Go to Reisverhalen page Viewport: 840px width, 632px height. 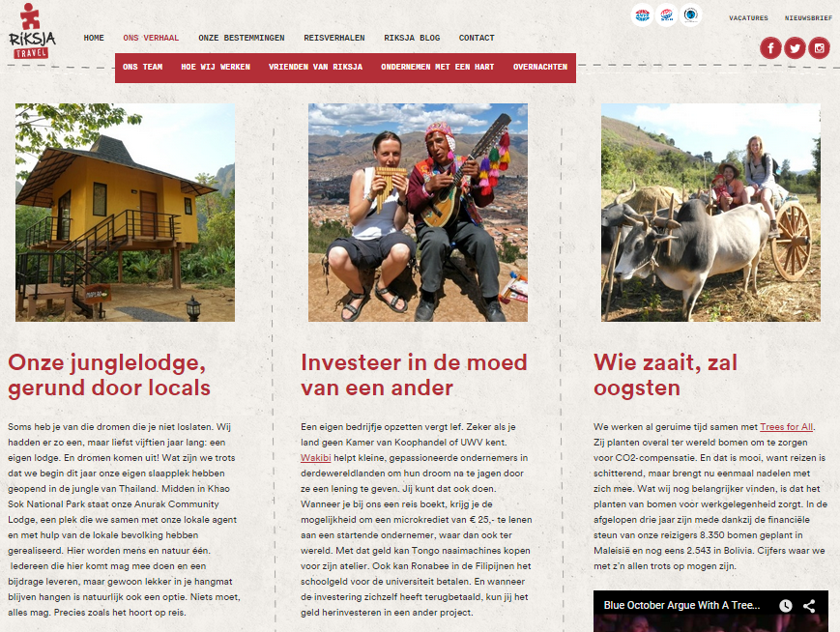tap(333, 38)
